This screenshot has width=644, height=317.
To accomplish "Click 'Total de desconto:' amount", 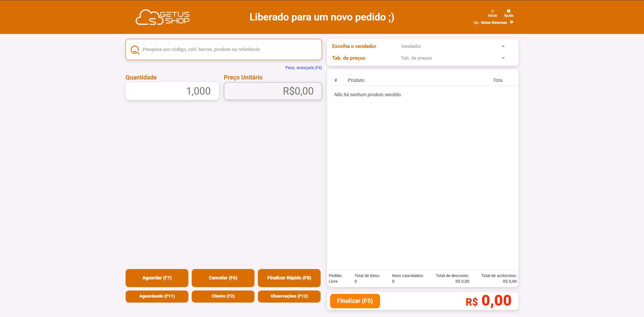I will [x=462, y=281].
